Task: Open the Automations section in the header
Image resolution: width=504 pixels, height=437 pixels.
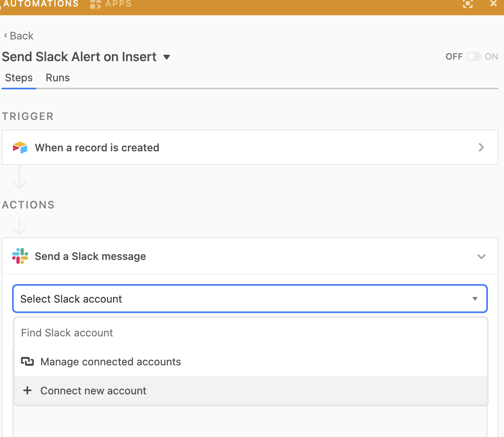Action: point(40,4)
